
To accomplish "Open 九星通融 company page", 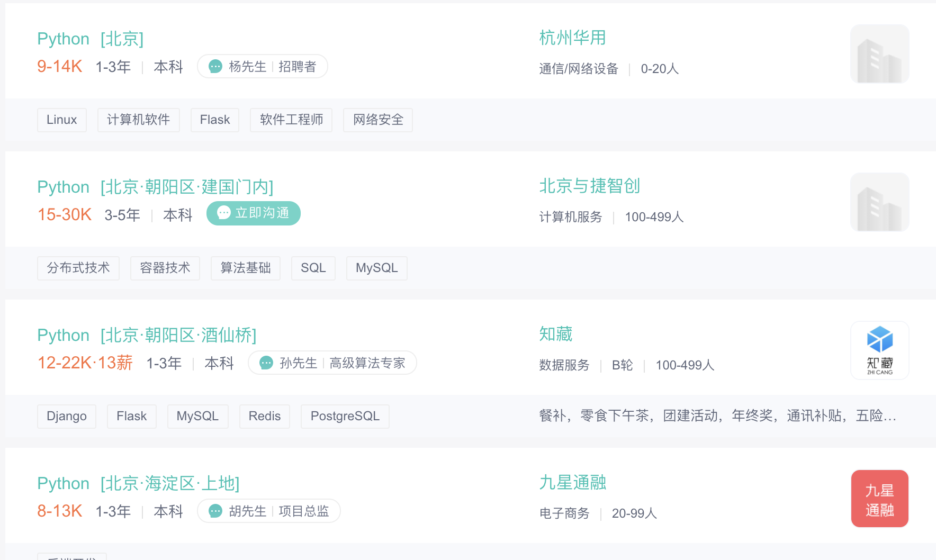I will tap(572, 482).
